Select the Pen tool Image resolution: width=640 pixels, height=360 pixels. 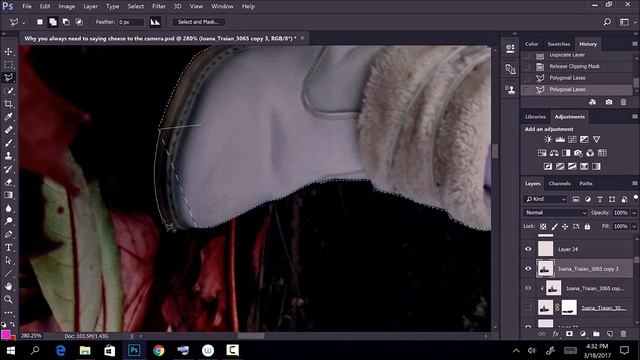[8, 234]
